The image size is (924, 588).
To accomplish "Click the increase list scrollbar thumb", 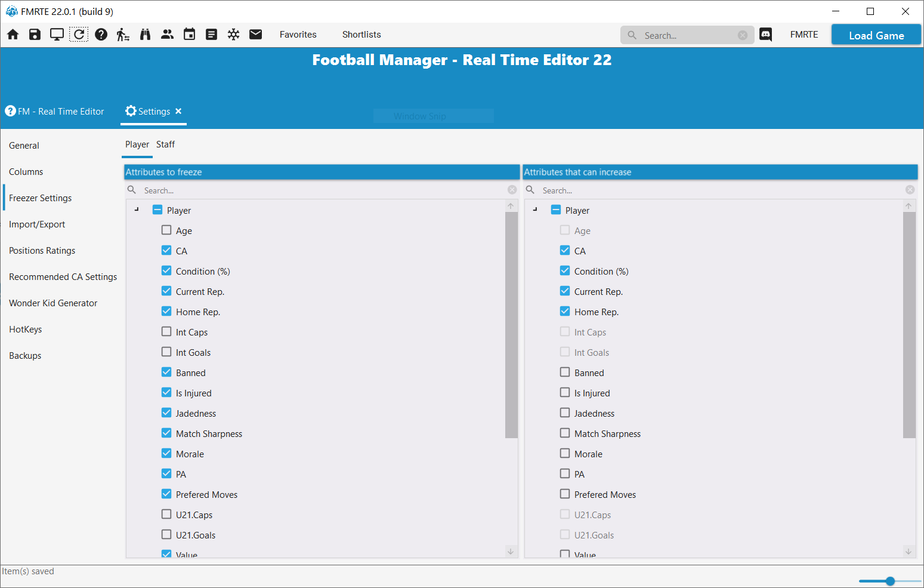I will [x=909, y=325].
